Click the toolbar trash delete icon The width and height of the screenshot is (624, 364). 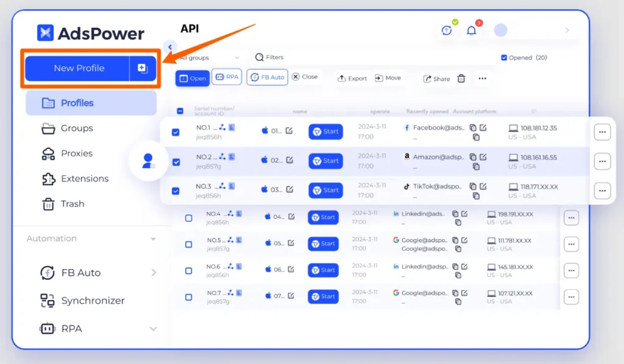(461, 79)
